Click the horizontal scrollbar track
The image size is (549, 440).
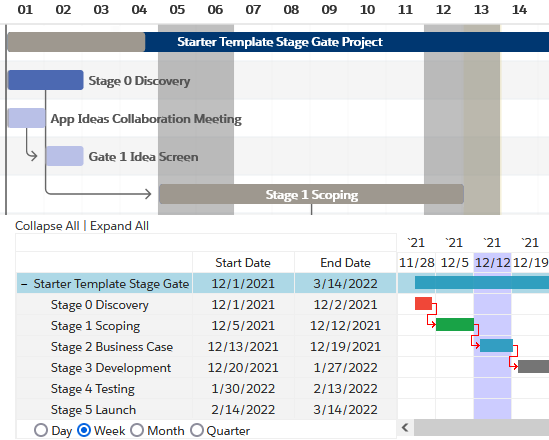[481, 427]
